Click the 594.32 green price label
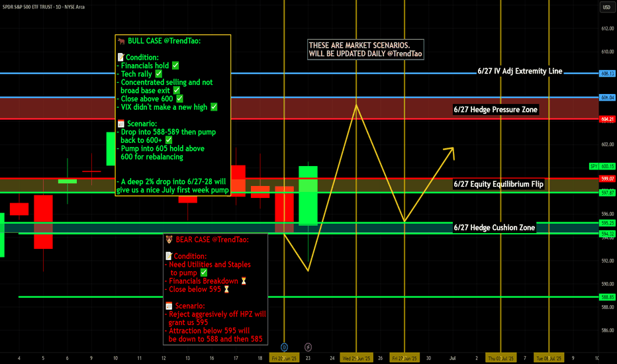 [x=607, y=234]
